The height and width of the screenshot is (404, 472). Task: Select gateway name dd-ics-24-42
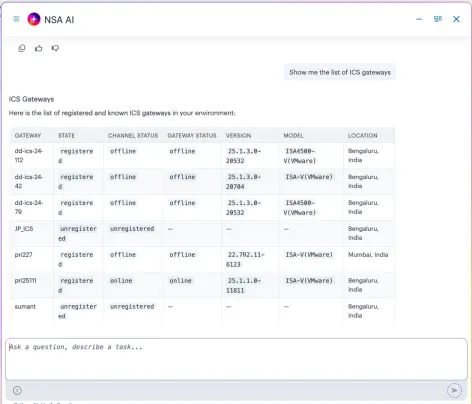click(x=29, y=181)
